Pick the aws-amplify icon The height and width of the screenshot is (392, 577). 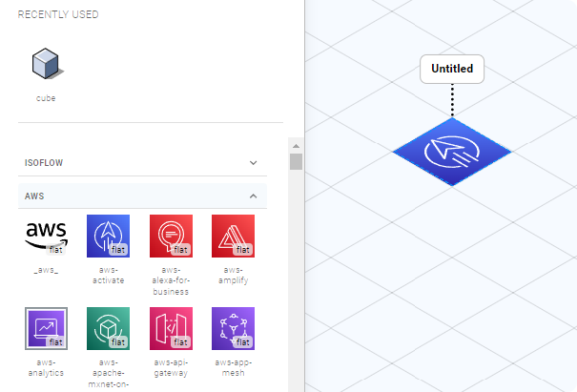tap(234, 236)
